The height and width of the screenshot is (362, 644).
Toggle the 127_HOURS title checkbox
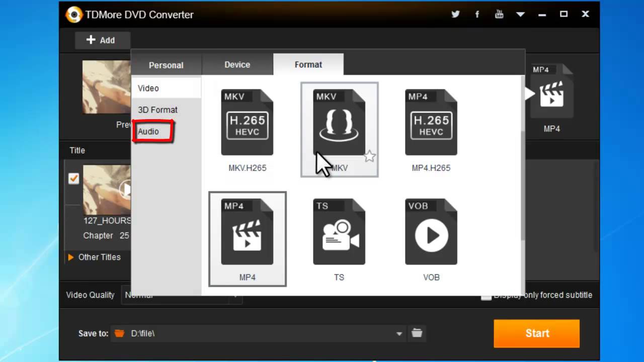pos(74,178)
